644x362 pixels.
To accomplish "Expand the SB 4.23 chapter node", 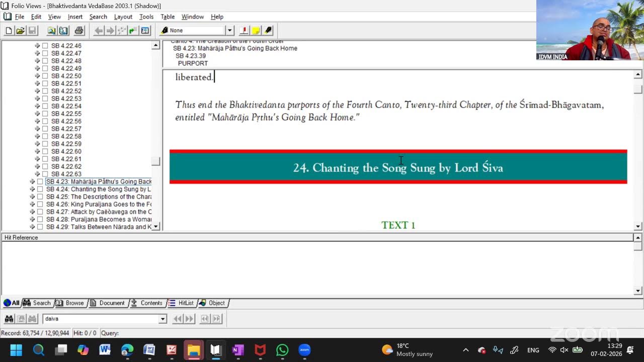I will click(x=32, y=182).
